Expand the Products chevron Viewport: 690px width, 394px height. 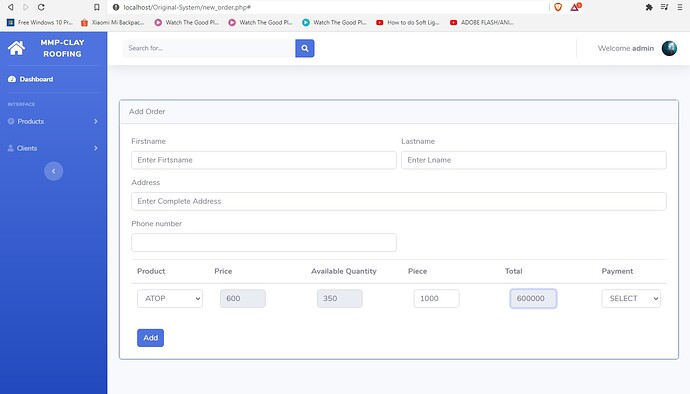coord(95,121)
